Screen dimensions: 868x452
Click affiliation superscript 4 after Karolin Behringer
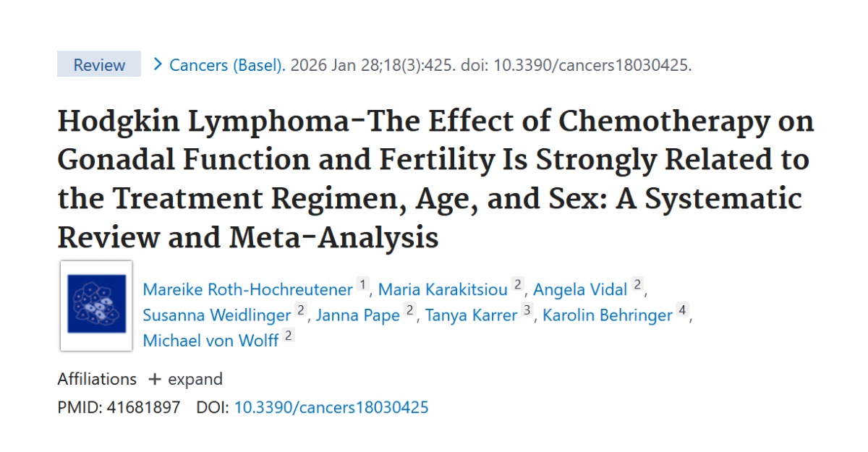pyautogui.click(x=683, y=310)
